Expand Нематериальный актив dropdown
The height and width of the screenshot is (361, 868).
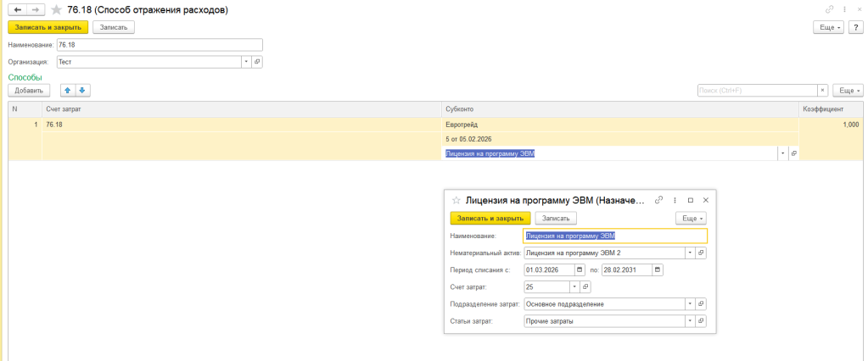(x=691, y=253)
